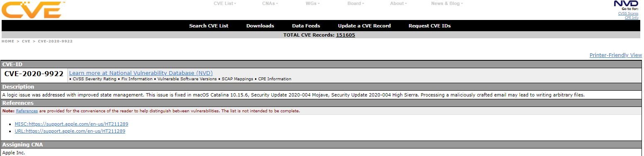Click the CVE logo
Screen dimensions: 644x156
coord(32,10)
